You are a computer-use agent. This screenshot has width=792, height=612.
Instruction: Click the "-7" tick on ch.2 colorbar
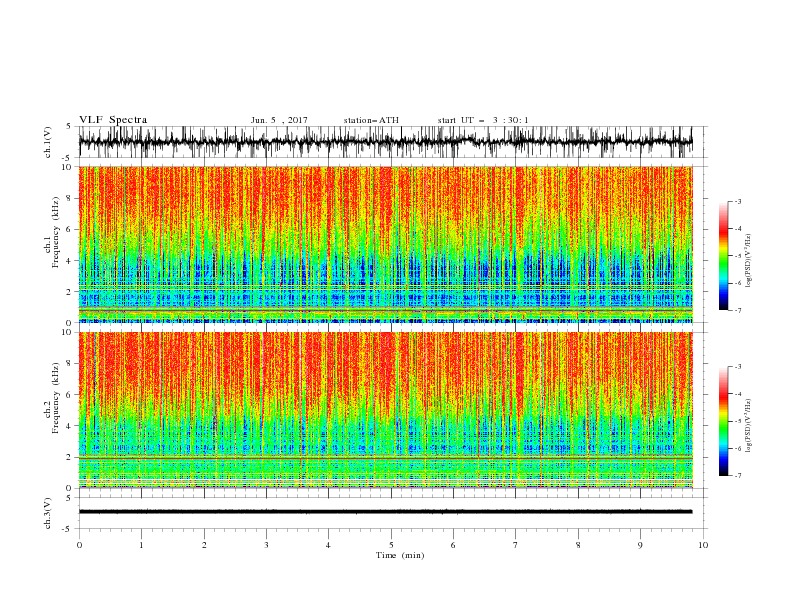pos(738,476)
